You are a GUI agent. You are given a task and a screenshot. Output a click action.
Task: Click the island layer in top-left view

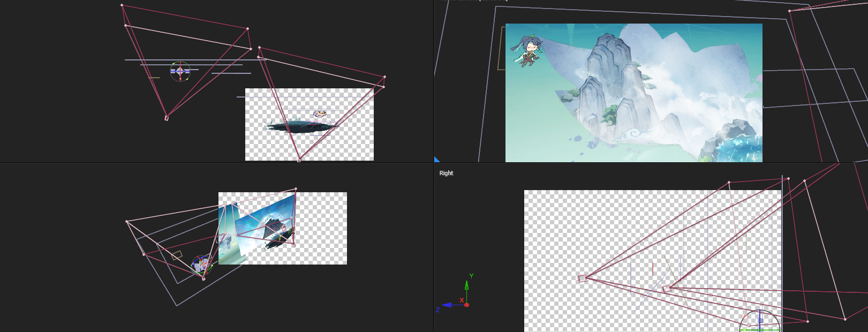tap(301, 126)
